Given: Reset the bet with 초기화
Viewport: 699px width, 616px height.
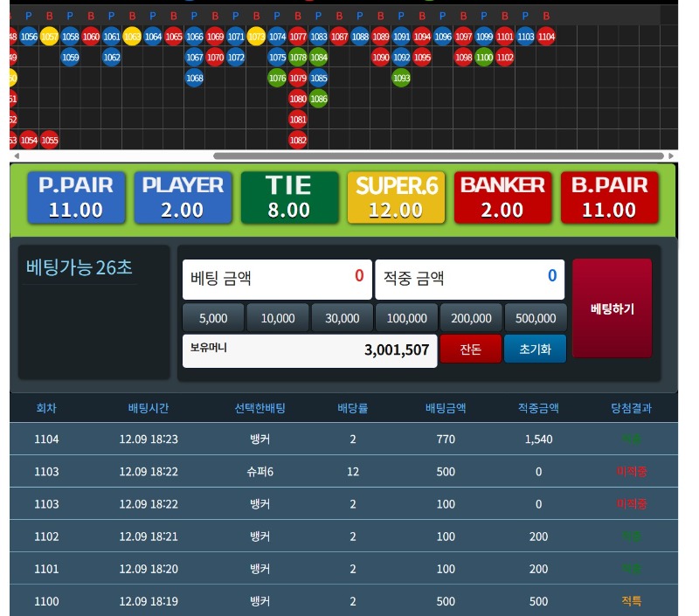Looking at the screenshot, I should click(x=535, y=349).
